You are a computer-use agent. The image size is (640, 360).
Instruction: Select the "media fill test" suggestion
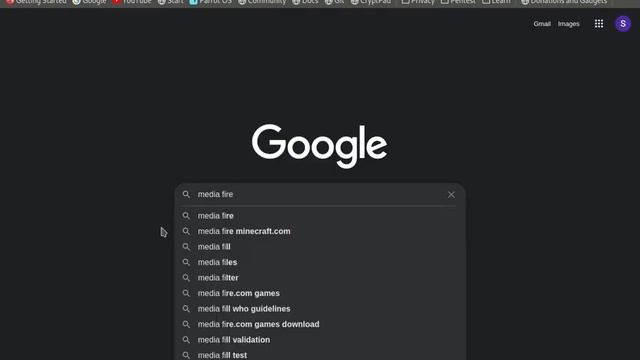[320, 354]
